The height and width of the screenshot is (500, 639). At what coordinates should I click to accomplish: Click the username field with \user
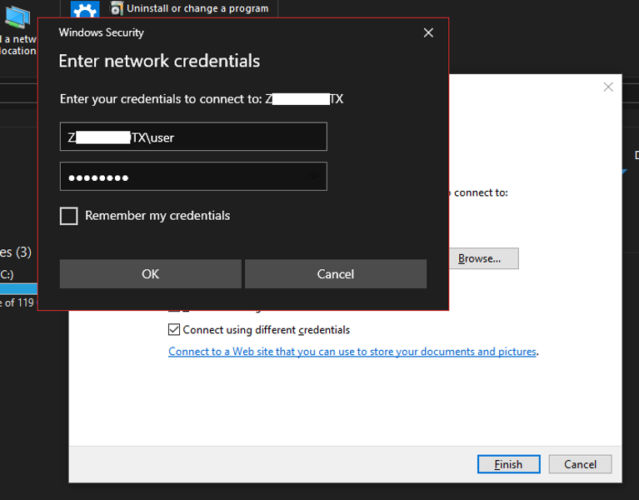[193, 137]
